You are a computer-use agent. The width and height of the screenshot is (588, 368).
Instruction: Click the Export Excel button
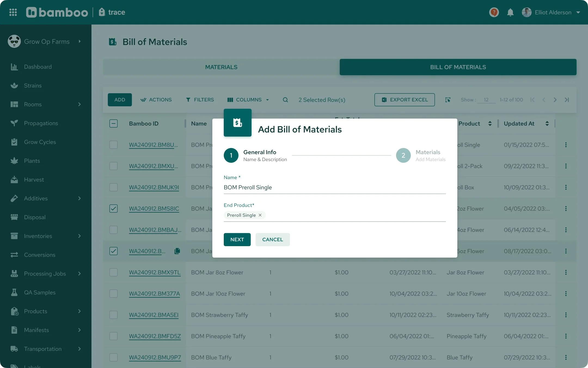point(405,100)
